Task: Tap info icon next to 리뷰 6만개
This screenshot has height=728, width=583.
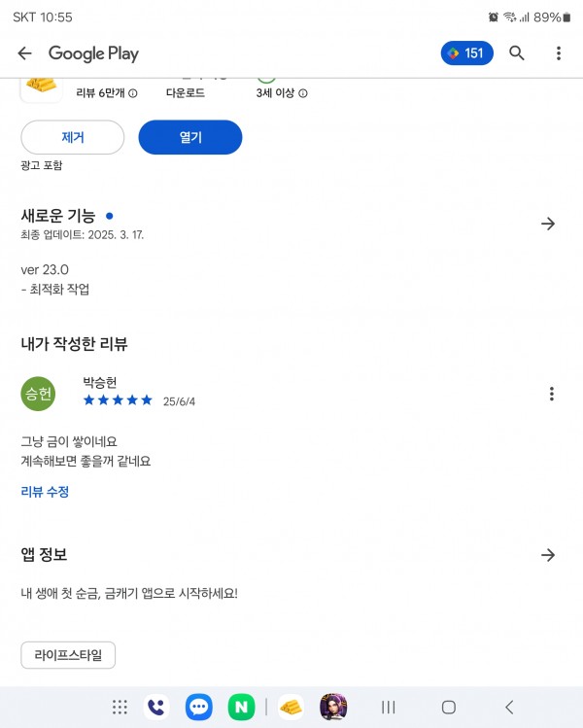Action: coord(133,93)
